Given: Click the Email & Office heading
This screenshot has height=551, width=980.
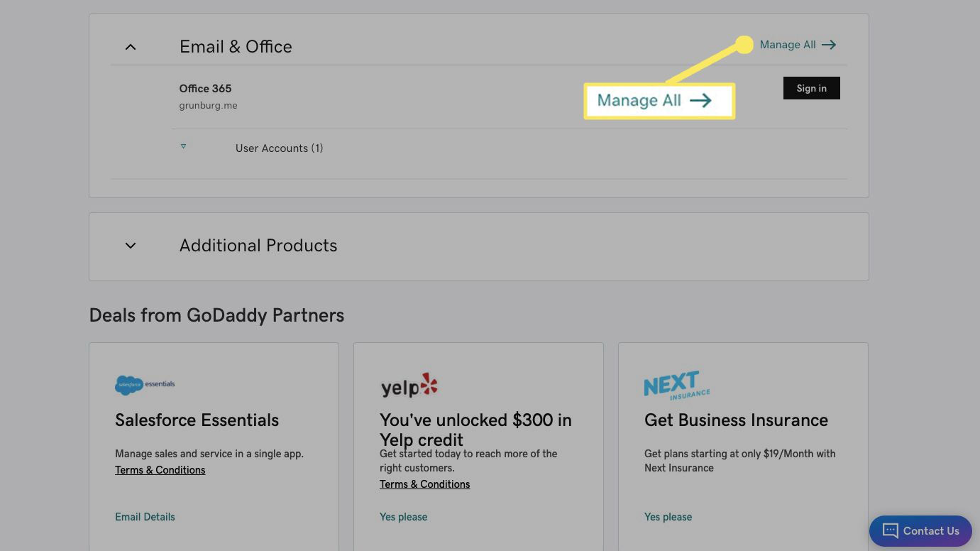Looking at the screenshot, I should (x=236, y=47).
